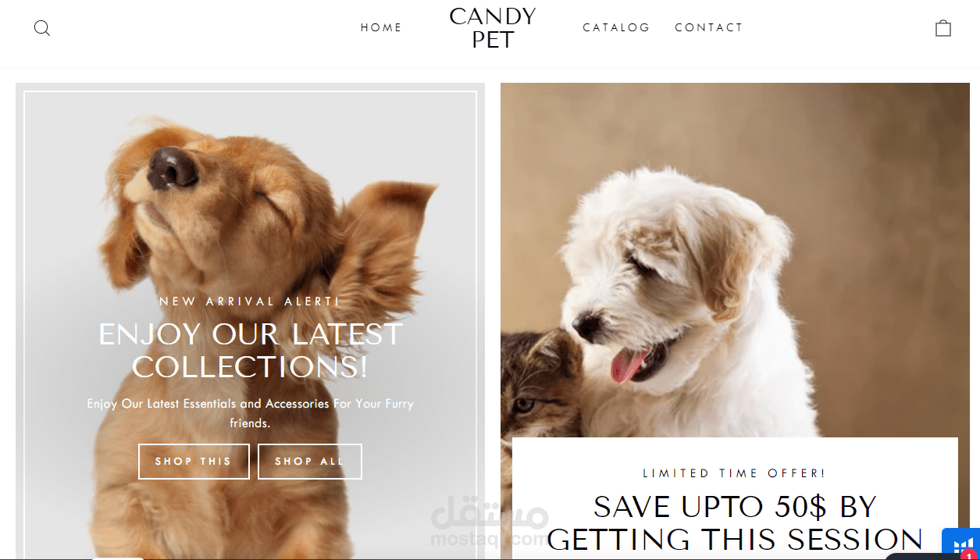
Task: Open the shopping cart bag icon
Action: [x=943, y=28]
